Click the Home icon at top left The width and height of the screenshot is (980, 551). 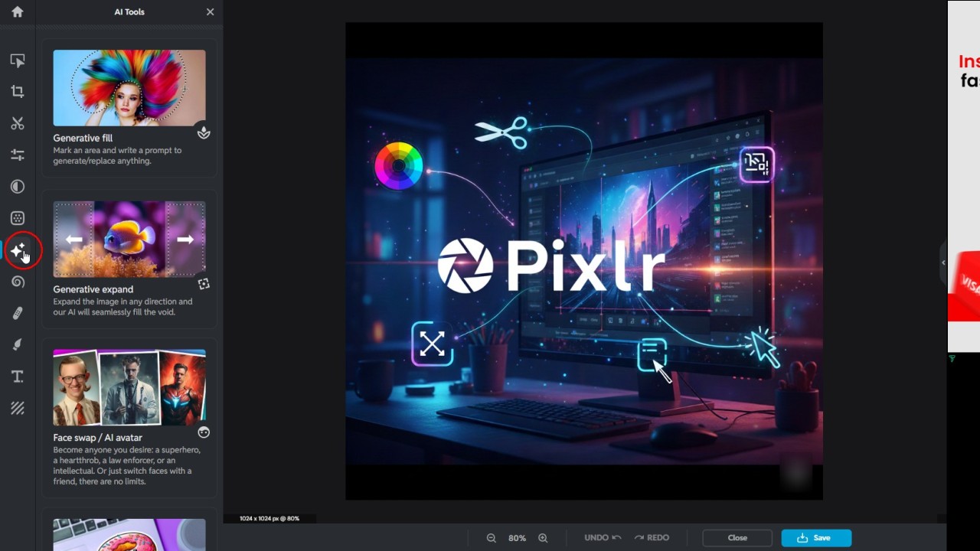[17, 12]
